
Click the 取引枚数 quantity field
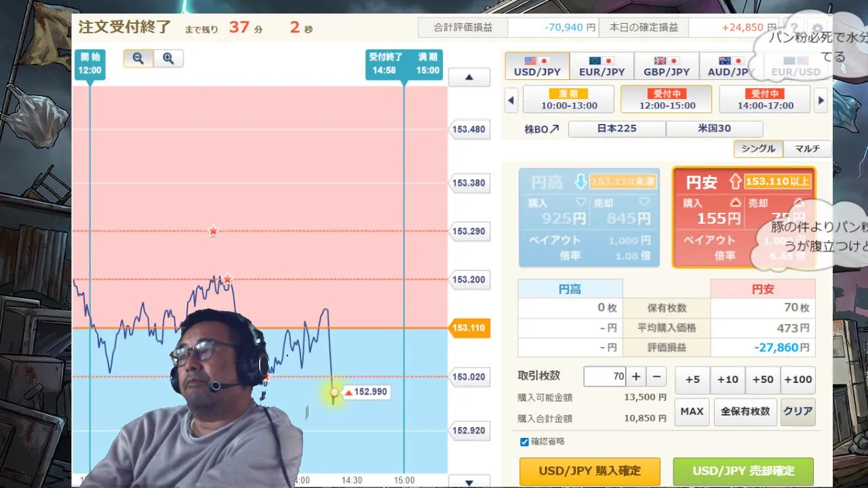click(x=604, y=377)
